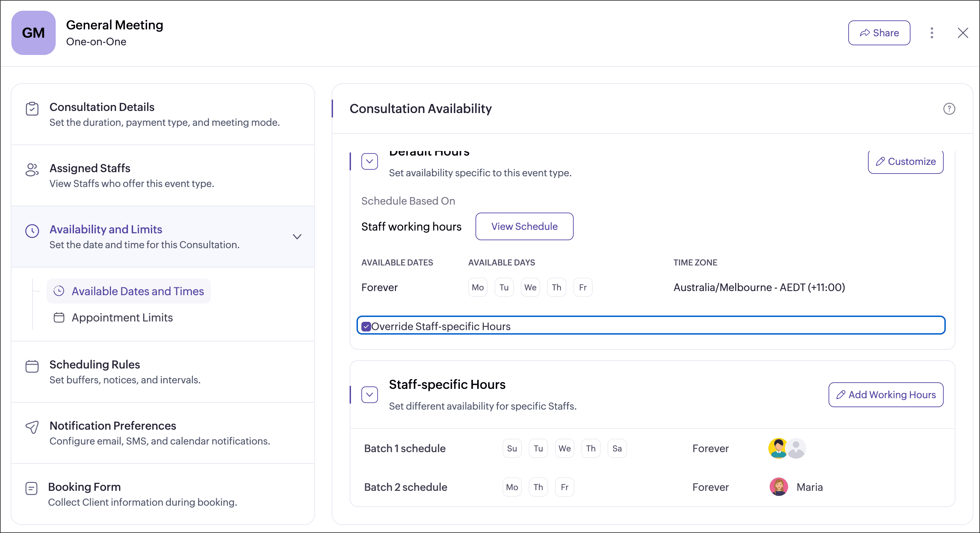Click Maria's avatar in Batch 2 schedule

778,487
